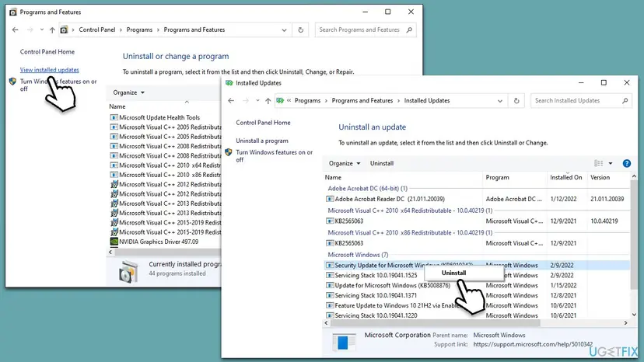Image resolution: width=644 pixels, height=362 pixels.
Task: Click Uninstall toolbar button in Installed Updates
Action: 382,163
